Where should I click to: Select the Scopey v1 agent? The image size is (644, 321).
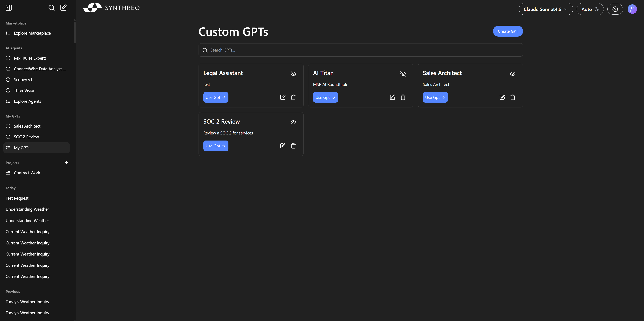(x=23, y=79)
